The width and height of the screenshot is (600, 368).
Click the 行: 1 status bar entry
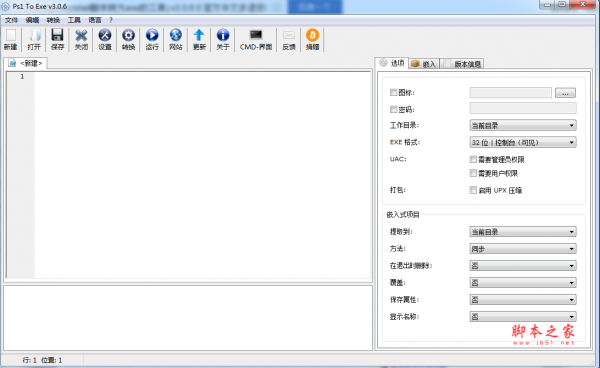point(29,360)
